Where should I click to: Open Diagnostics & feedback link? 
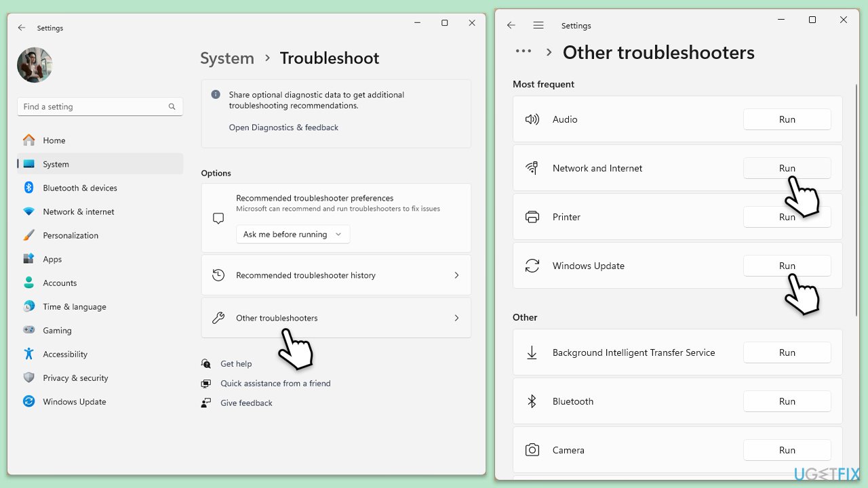tap(283, 127)
